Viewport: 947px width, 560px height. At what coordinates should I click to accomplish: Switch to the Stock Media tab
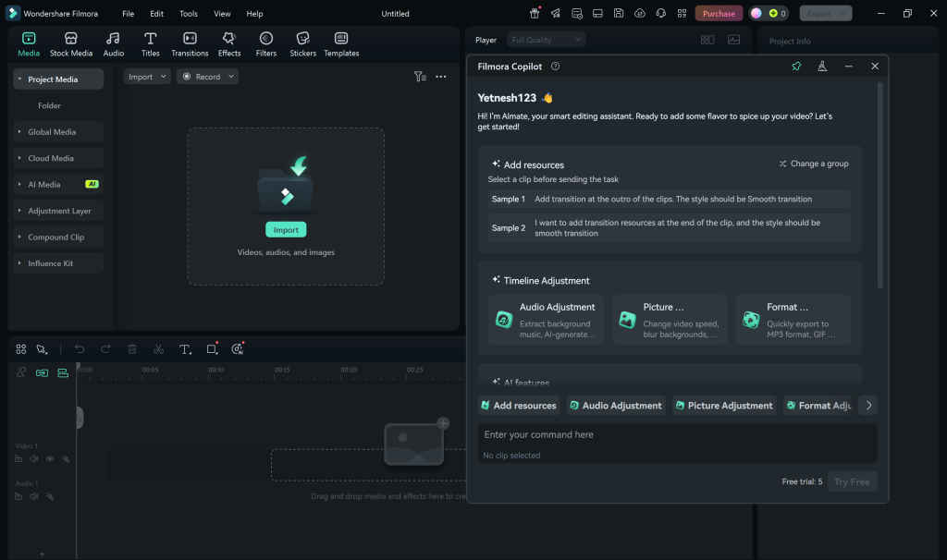tap(70, 43)
